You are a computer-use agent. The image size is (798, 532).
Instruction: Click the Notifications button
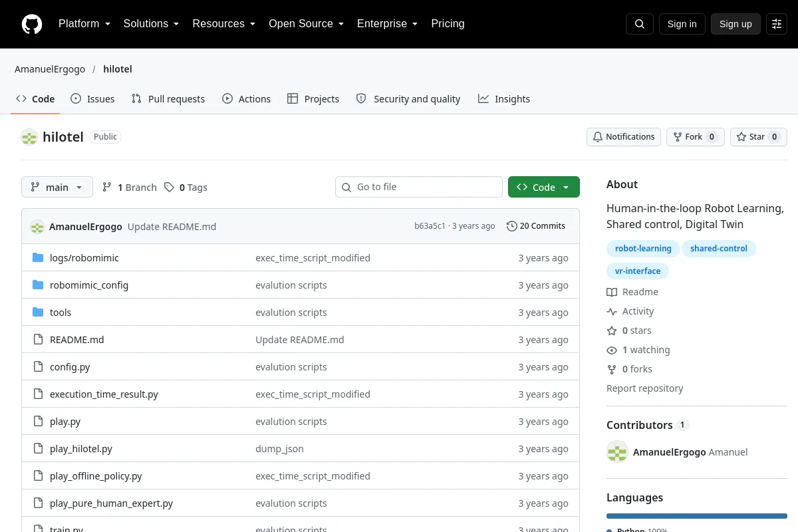pos(624,137)
